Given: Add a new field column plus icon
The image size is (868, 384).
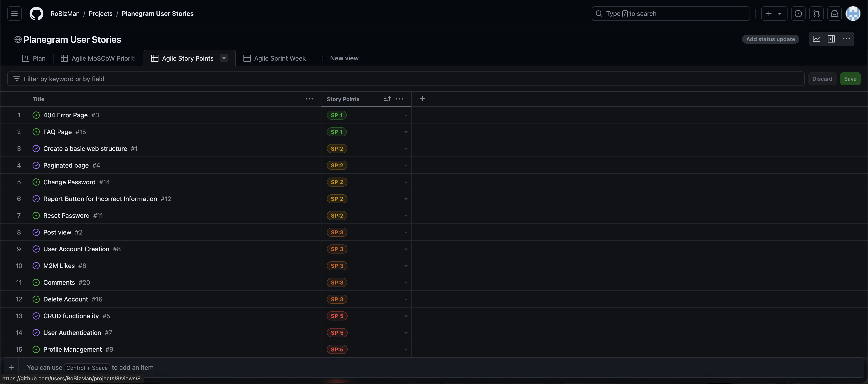Looking at the screenshot, I should click(422, 99).
